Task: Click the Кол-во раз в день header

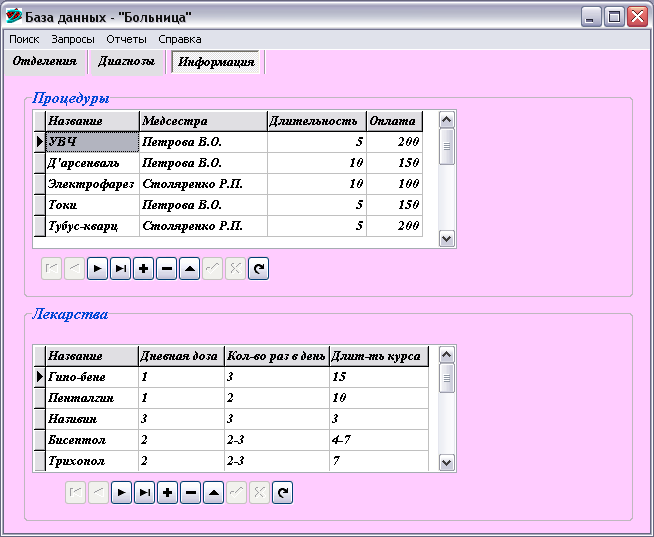Action: (x=277, y=356)
